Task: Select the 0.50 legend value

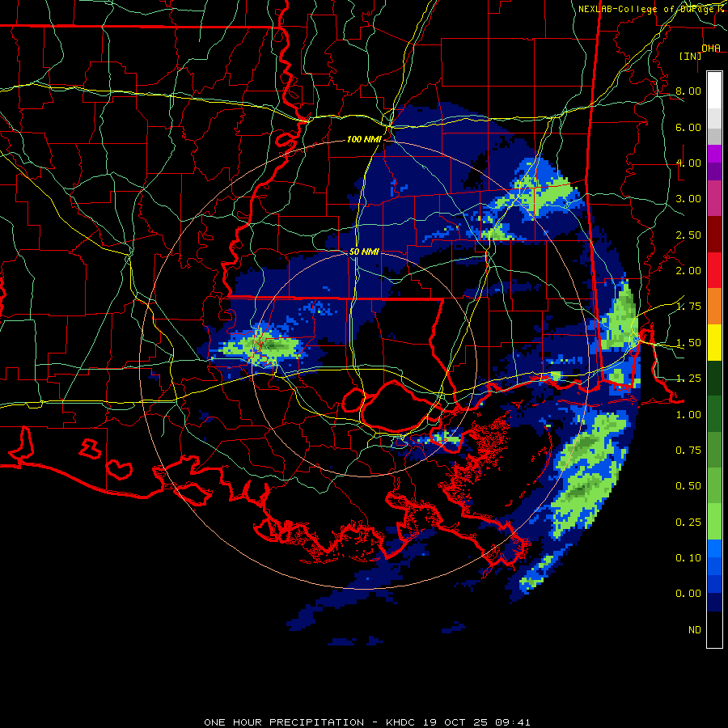Action: point(688,486)
